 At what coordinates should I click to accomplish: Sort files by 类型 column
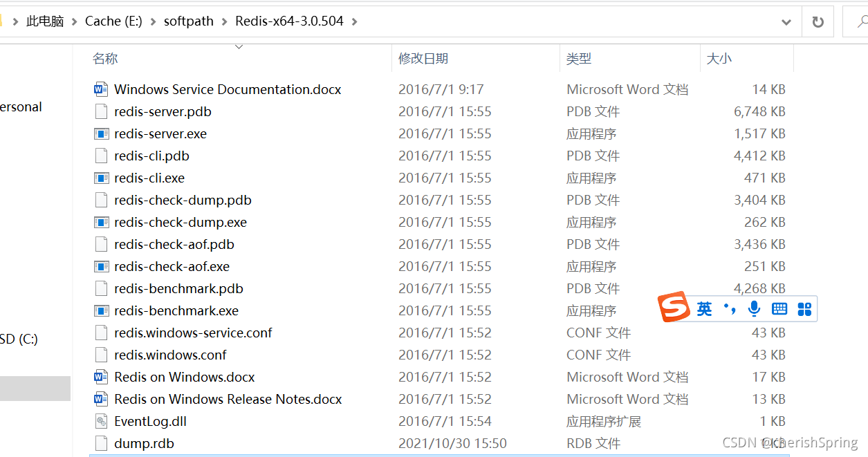pyautogui.click(x=579, y=59)
